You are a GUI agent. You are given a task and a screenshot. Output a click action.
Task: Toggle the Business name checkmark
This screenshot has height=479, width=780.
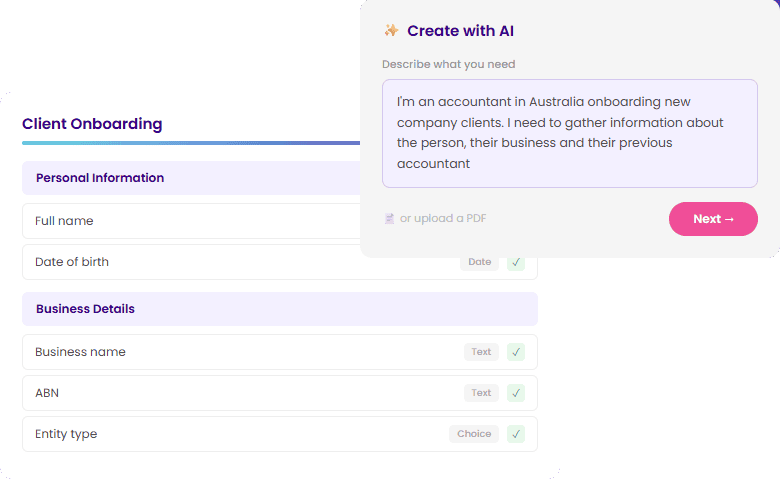coord(516,352)
